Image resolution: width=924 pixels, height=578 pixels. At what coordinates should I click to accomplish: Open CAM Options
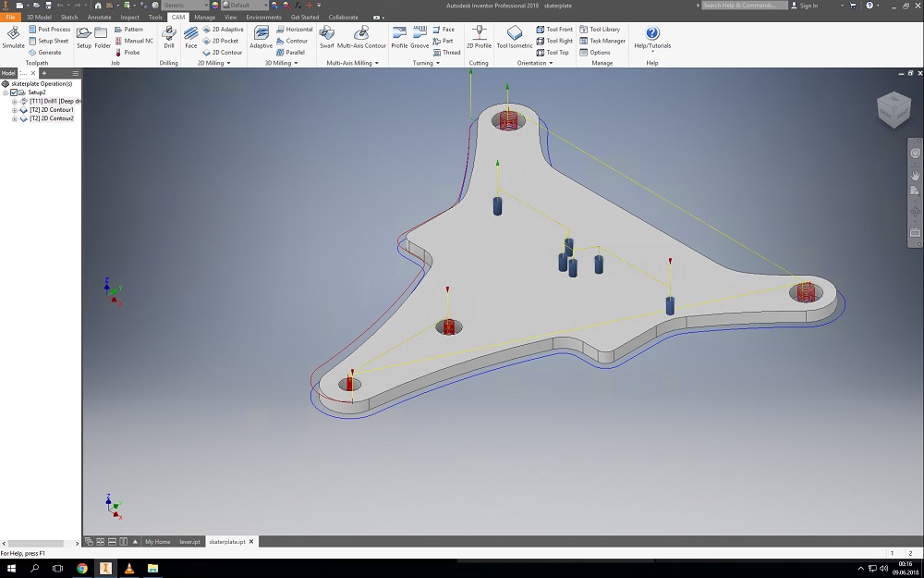pos(595,53)
